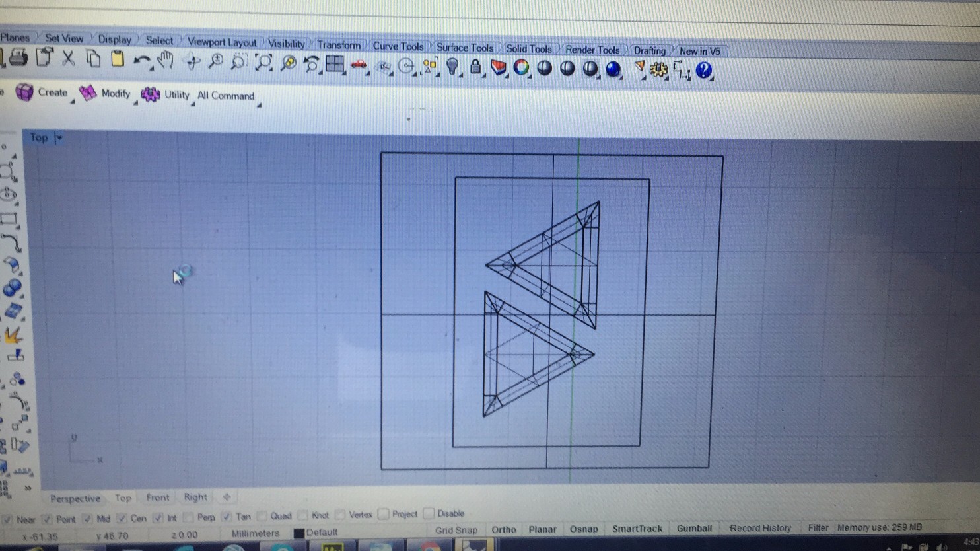The height and width of the screenshot is (551, 980).
Task: Click the Undo View Change icon
Action: [x=311, y=64]
